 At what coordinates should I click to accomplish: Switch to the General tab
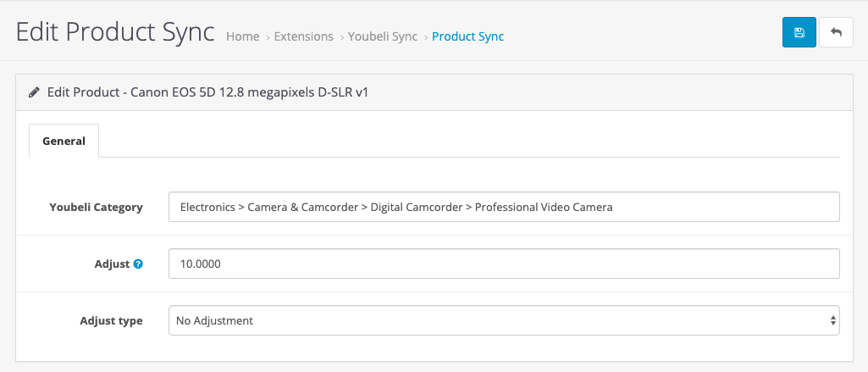64,141
